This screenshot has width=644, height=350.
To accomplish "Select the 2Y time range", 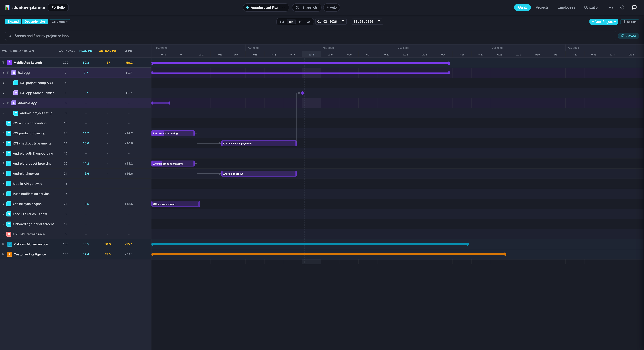I will click(x=309, y=22).
